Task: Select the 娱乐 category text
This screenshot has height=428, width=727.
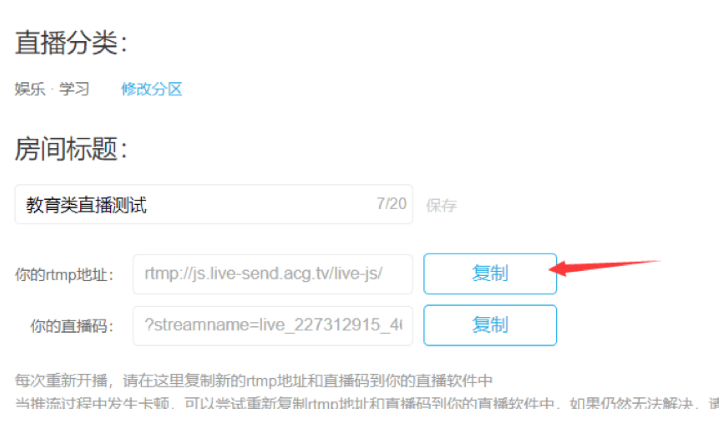Action: (x=30, y=89)
